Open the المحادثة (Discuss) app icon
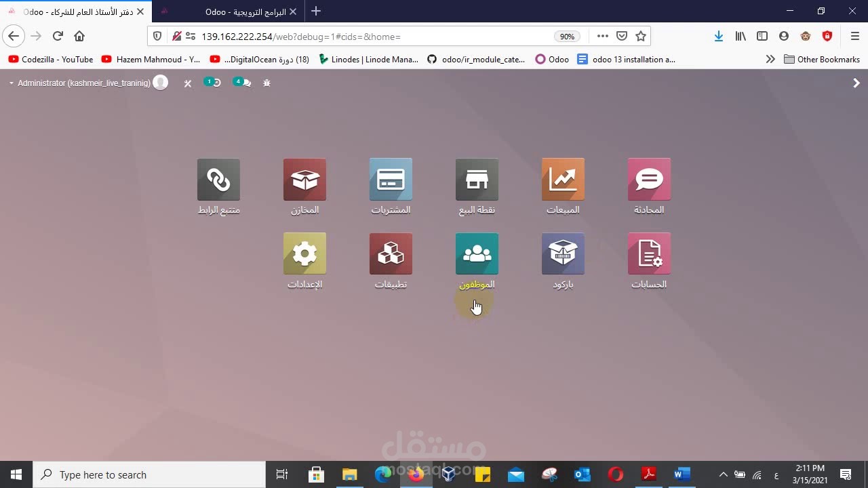Viewport: 868px width, 488px height. click(649, 180)
